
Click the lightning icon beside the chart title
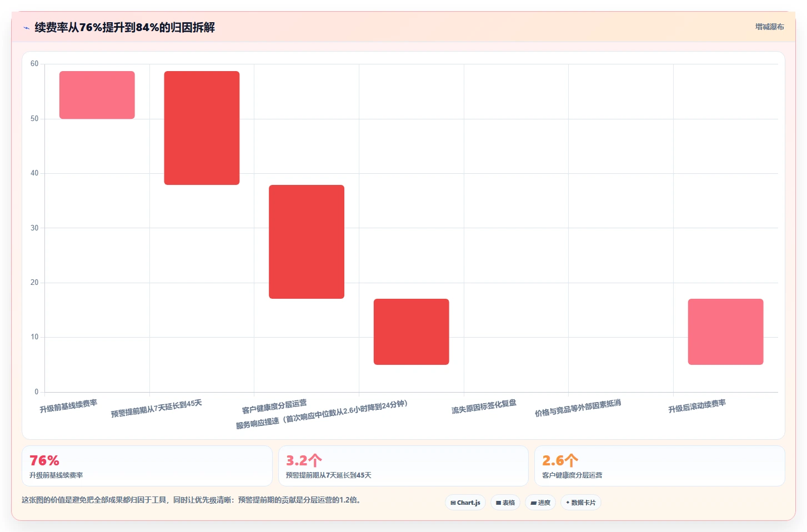click(26, 28)
